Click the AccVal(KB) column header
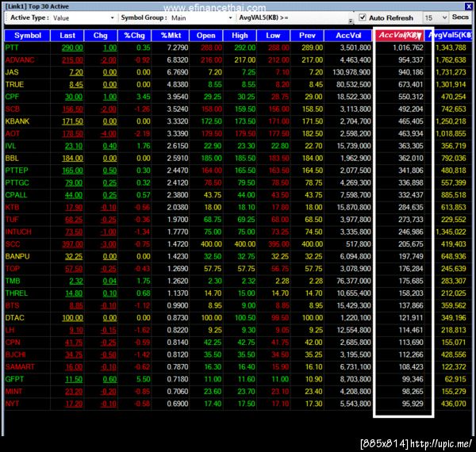This screenshot has width=476, height=452. click(400, 35)
